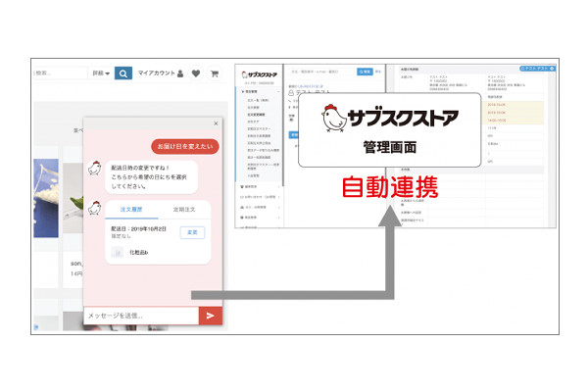Viewport: 588px width, 392px height.
Task: Click the 変更 button beside delivery date
Action: [192, 232]
